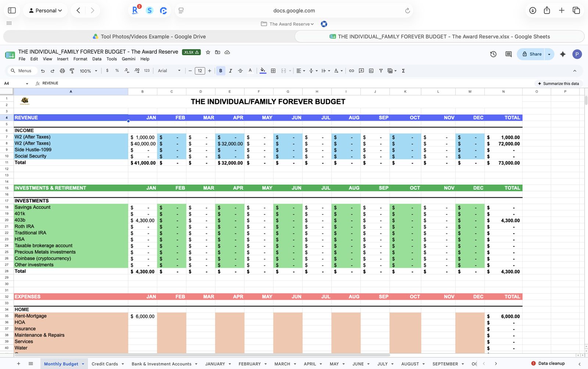The image size is (588, 369).
Task: Switch to Tool Photos/Videos Example browser tab
Action: (x=149, y=36)
